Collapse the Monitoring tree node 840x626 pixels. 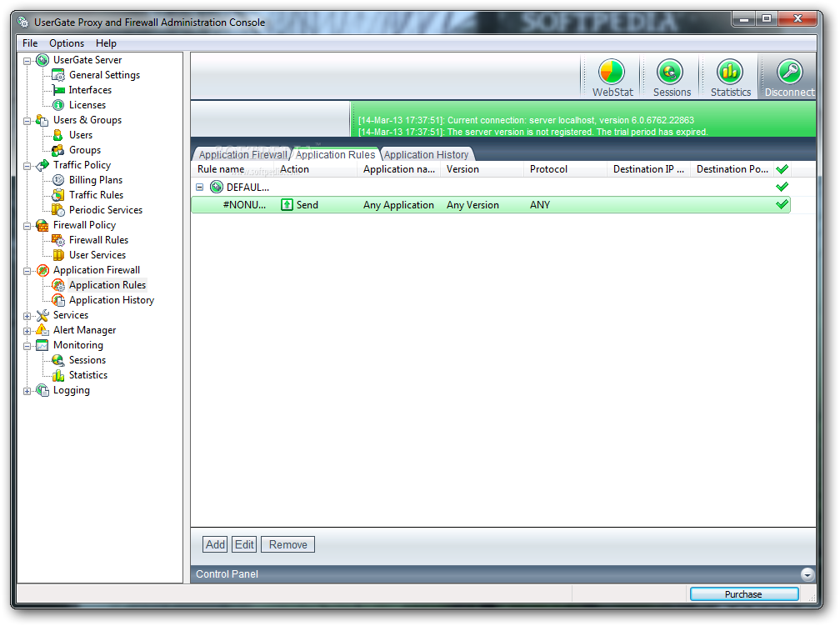pyautogui.click(x=27, y=346)
